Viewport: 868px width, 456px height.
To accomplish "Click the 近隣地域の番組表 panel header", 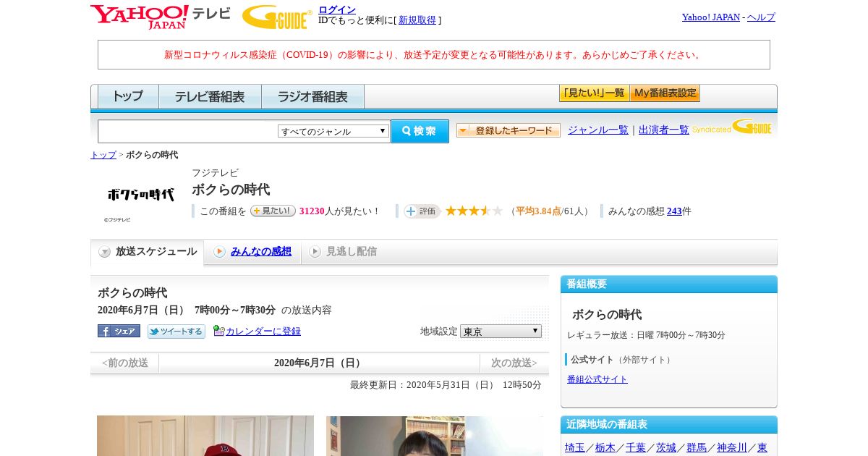I will (669, 424).
